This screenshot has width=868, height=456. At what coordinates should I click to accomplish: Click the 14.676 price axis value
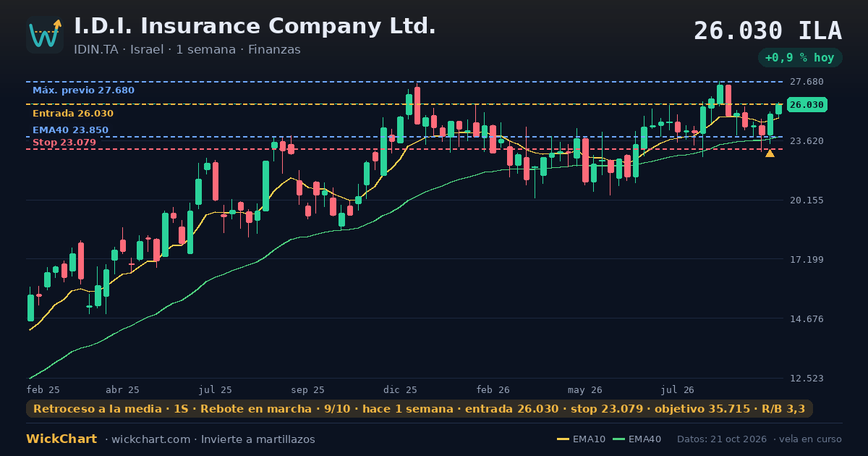point(807,318)
